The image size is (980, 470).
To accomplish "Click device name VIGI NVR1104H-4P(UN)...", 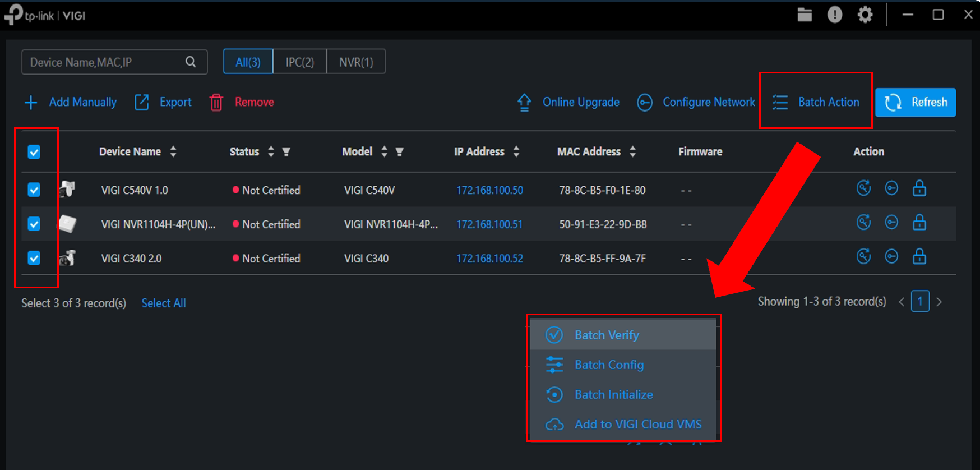I will click(158, 224).
